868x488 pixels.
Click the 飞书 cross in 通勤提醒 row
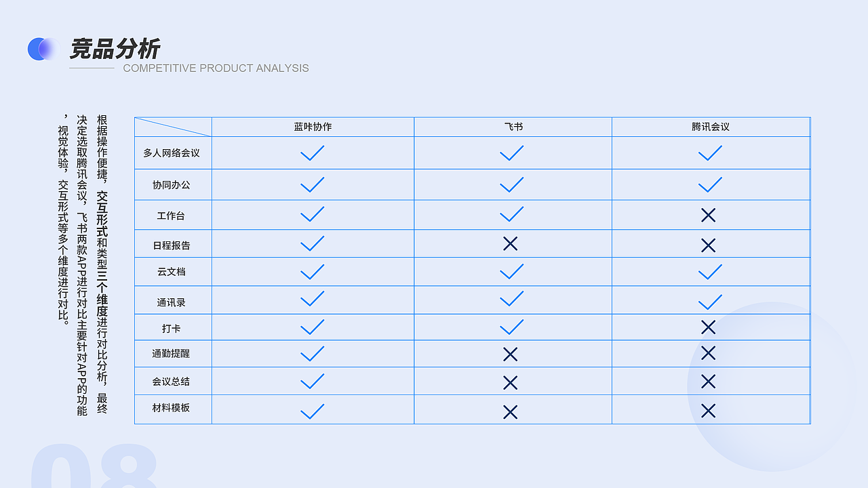tap(511, 354)
